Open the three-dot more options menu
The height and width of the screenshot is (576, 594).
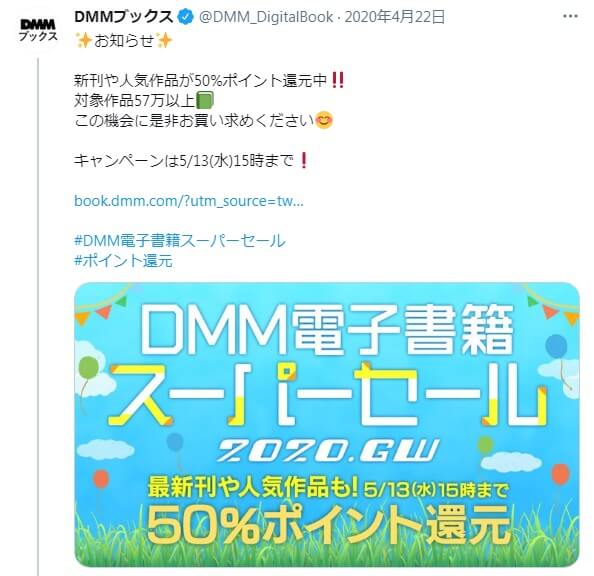570,17
